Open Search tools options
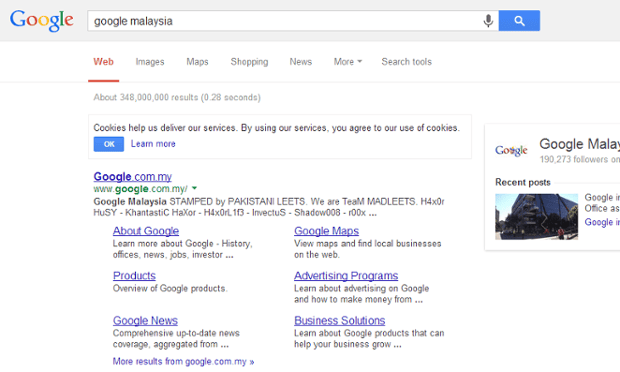 point(406,62)
